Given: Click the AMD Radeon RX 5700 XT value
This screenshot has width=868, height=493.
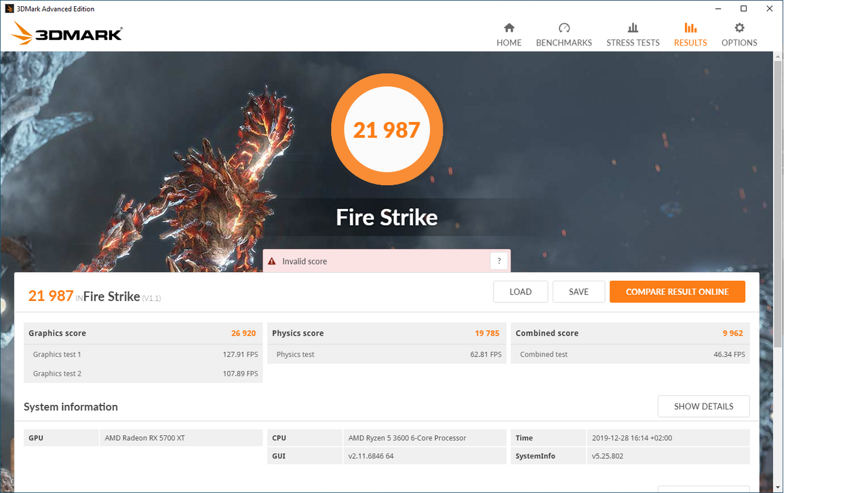Looking at the screenshot, I should click(145, 438).
